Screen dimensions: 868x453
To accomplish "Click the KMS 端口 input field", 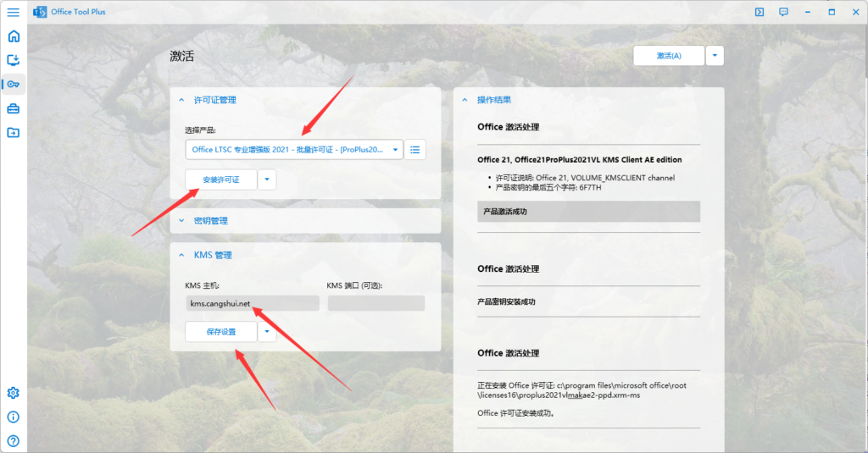I will (376, 303).
